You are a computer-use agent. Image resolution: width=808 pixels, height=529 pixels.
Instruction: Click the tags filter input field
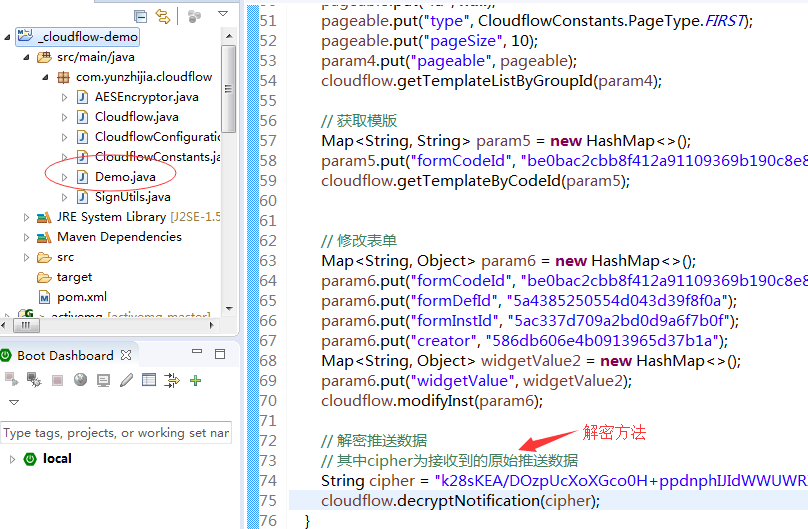coord(115,433)
